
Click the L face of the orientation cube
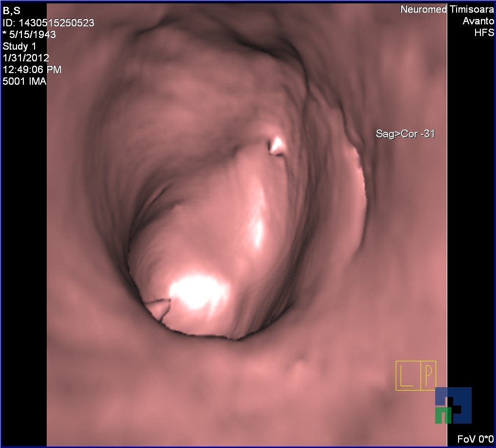pyautogui.click(x=408, y=375)
